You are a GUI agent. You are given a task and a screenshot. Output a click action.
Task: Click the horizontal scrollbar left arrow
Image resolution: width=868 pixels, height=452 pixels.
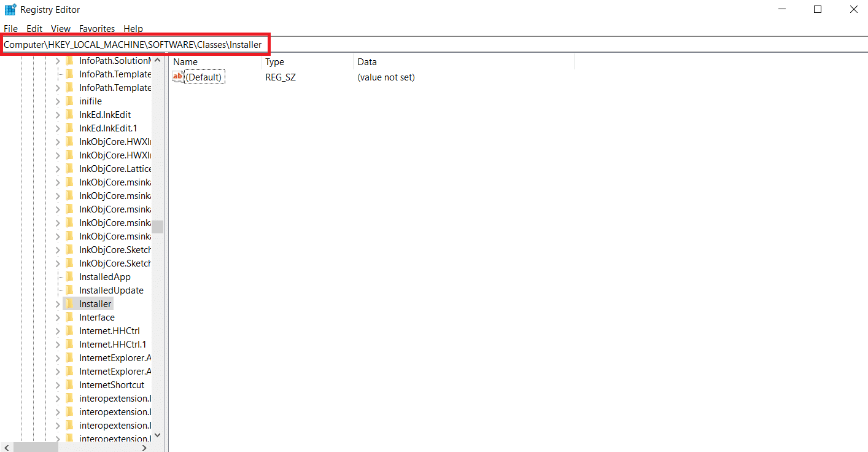coord(6,447)
